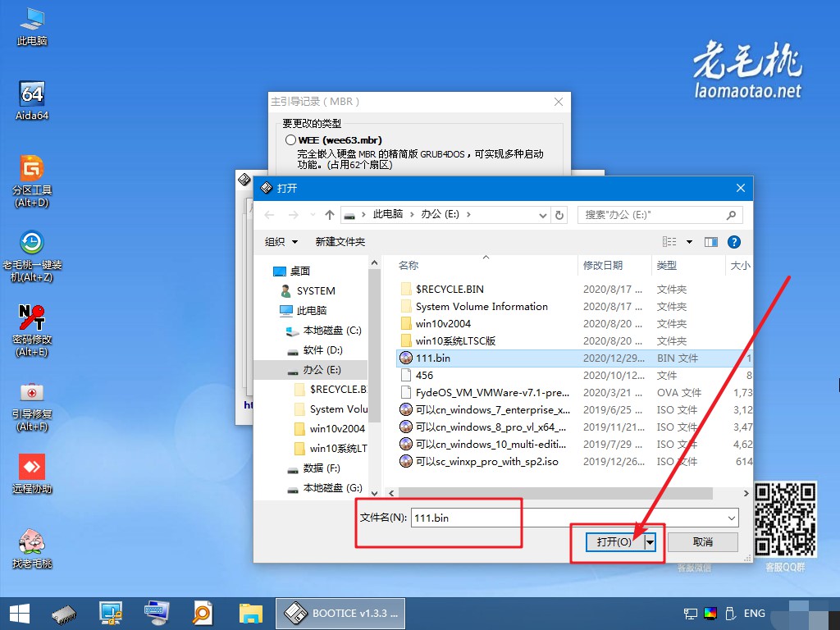Open the 此电脑 desktop icon
Image resolution: width=840 pixels, height=630 pixels.
pos(32,25)
